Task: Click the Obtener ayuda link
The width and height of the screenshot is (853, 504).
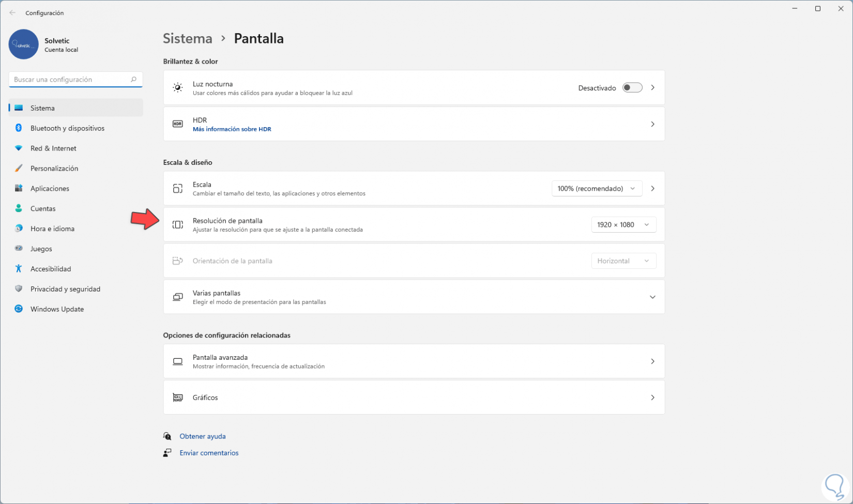Action: (x=202, y=436)
